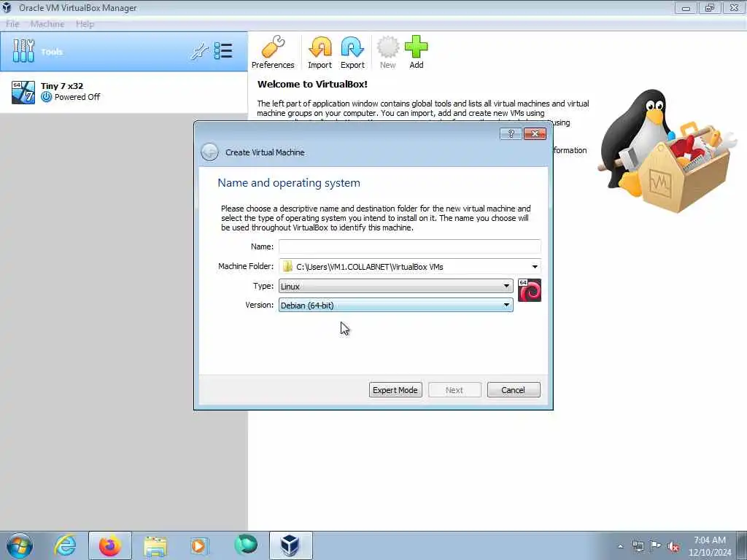Click the Machine Folder path text
The image size is (747, 560).
370,267
